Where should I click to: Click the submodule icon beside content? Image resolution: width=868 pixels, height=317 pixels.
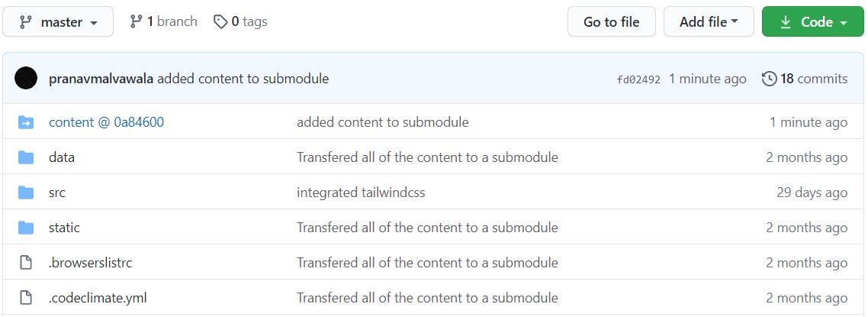[x=26, y=122]
